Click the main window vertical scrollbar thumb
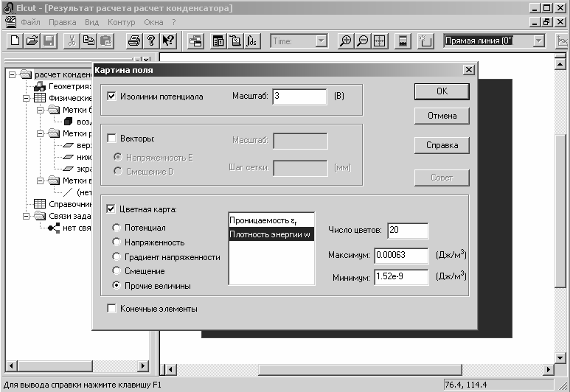The width and height of the screenshot is (570, 392). [x=560, y=211]
